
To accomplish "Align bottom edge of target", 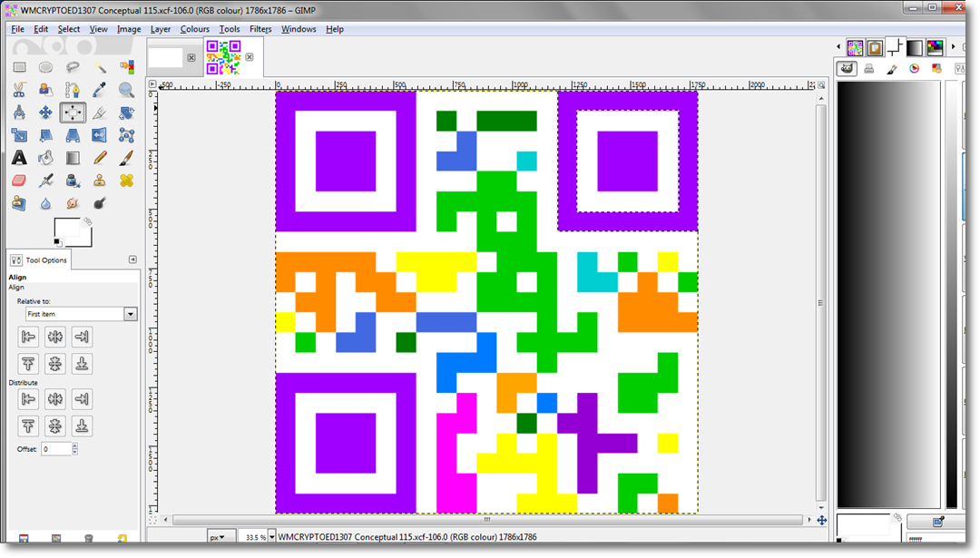I will click(82, 364).
